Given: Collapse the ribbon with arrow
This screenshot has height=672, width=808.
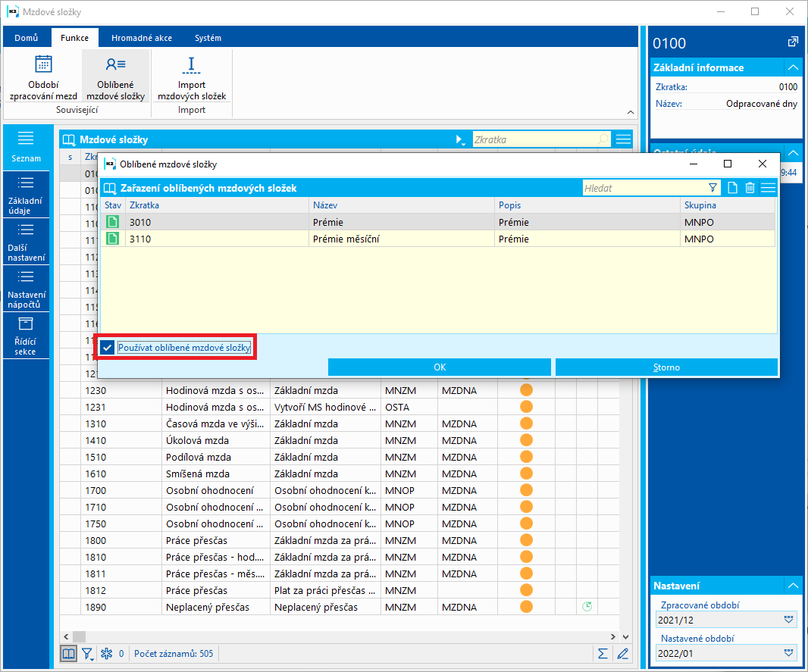Looking at the screenshot, I should pos(630,112).
